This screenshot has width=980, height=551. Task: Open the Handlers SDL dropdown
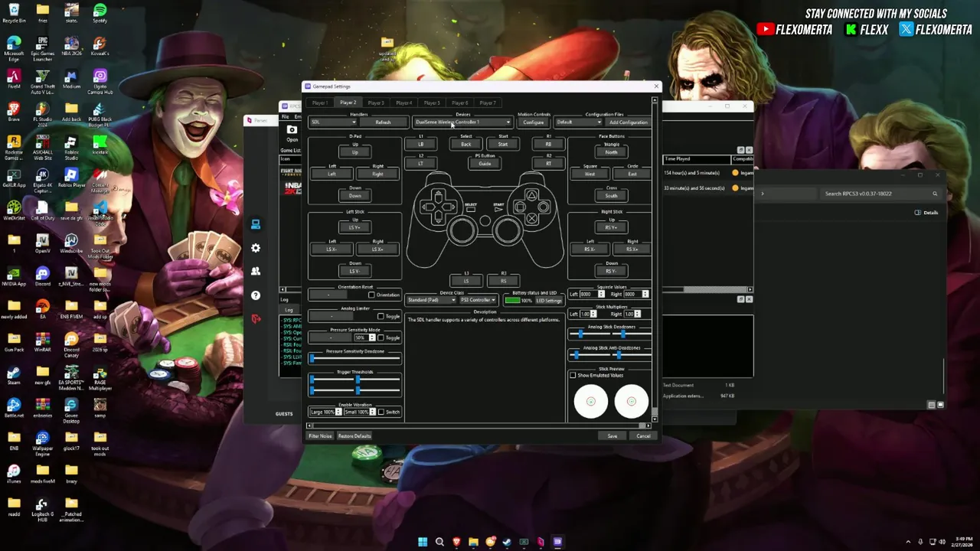pos(333,122)
